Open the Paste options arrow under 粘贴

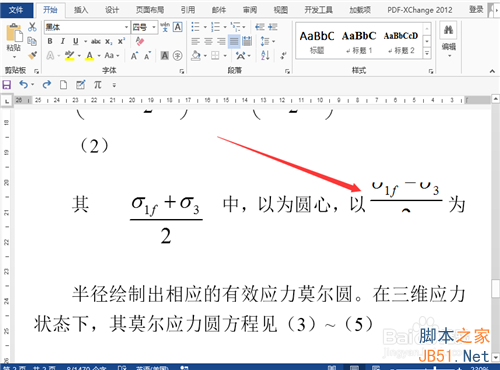pyautogui.click(x=14, y=57)
